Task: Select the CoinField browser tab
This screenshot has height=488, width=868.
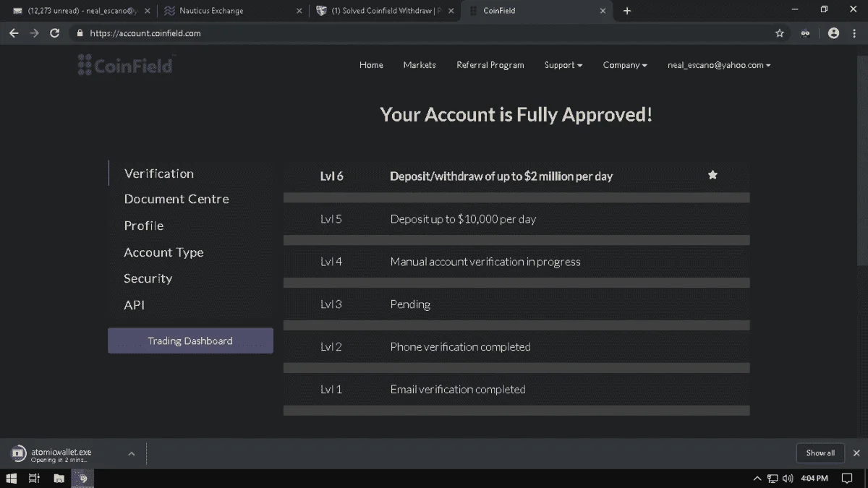Action: coord(535,11)
